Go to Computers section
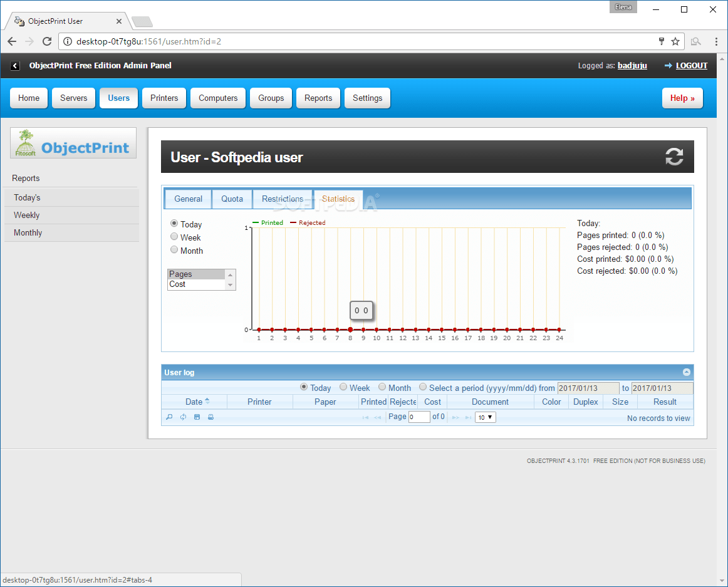This screenshot has height=587, width=728. point(218,98)
